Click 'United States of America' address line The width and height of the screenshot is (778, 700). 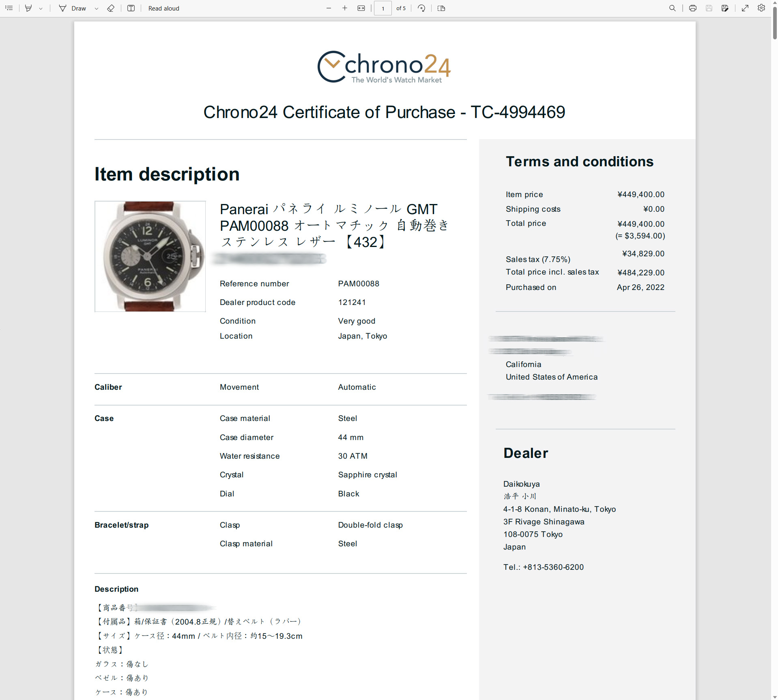552,377
